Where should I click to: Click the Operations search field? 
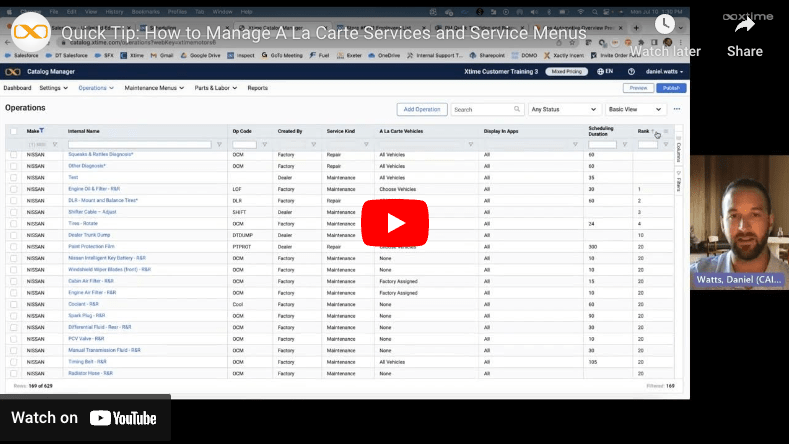coord(486,109)
